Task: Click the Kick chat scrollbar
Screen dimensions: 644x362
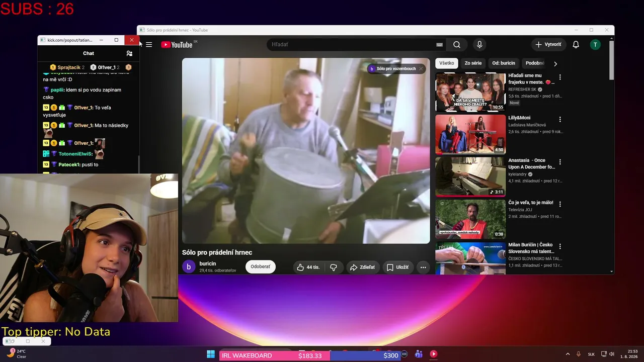Action: pyautogui.click(x=139, y=163)
